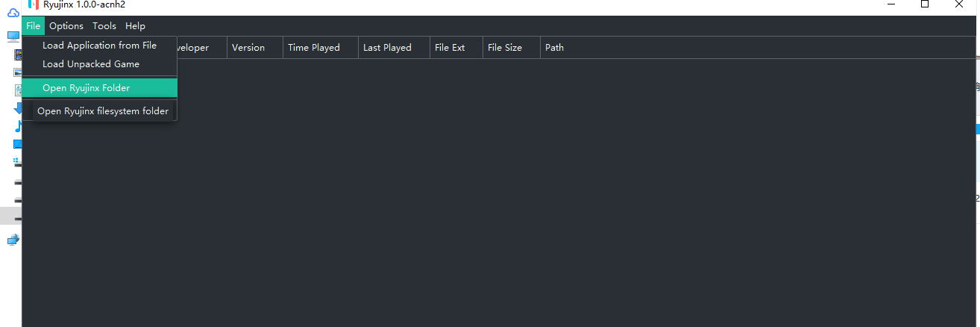Open the Music note icon in Explorer sidebar
This screenshot has width=980, height=327.
[18, 126]
